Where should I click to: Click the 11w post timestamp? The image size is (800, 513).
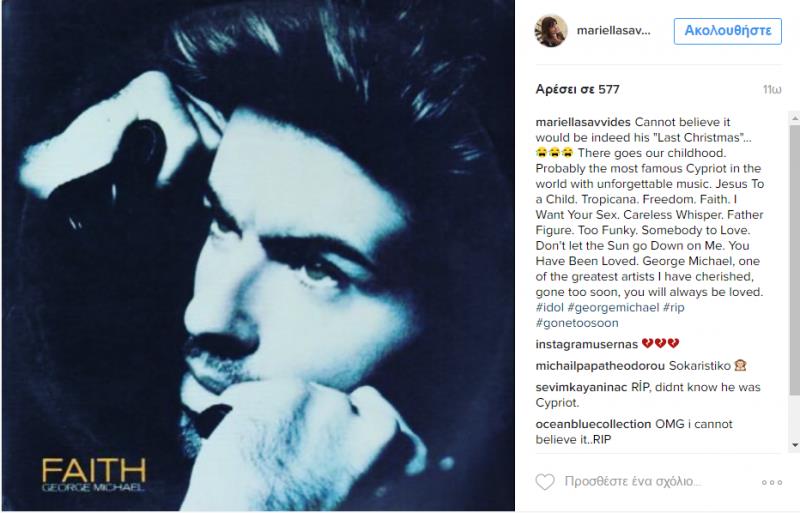[772, 90]
